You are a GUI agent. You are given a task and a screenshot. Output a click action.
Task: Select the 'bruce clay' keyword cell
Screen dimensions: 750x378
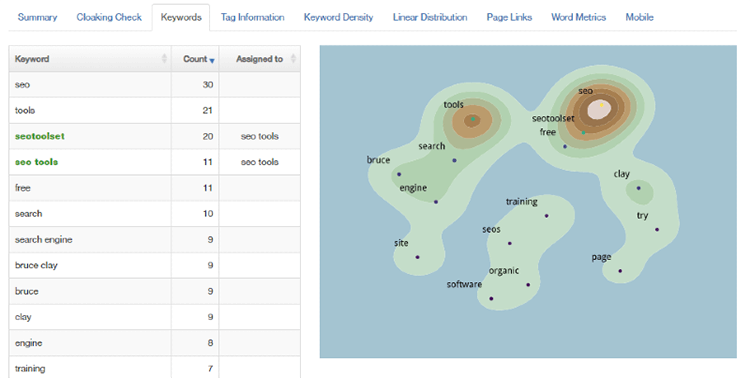[90, 266]
